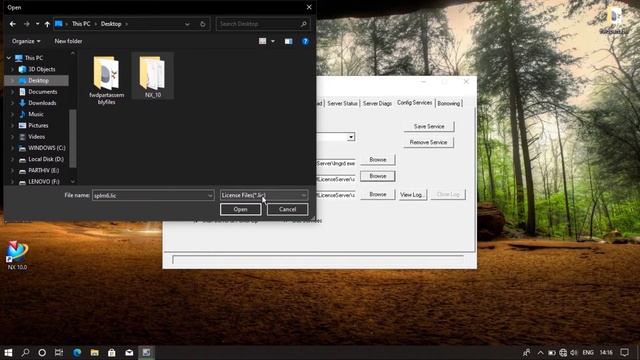Screen dimensions: 640x360
Task: Click Remove Service in the license tool window
Action: [x=429, y=142]
